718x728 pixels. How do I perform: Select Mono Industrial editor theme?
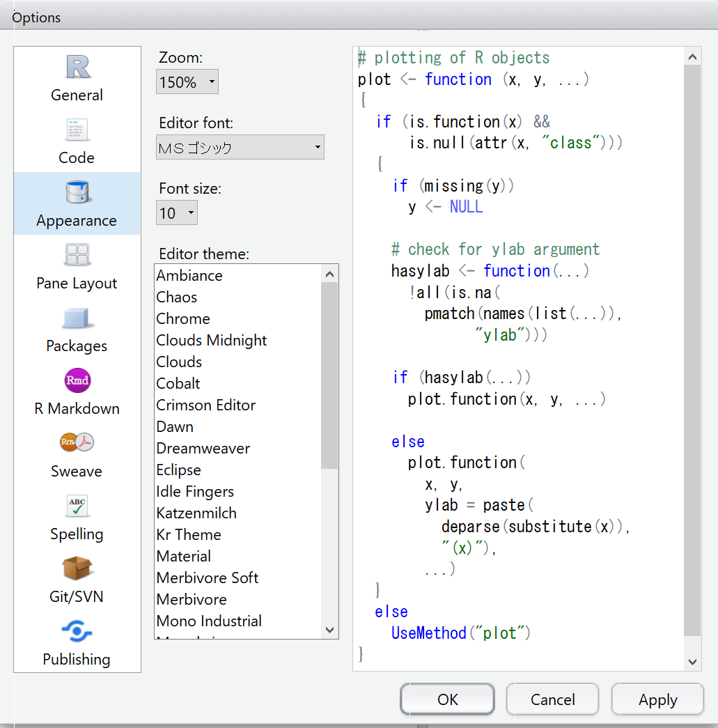(237, 621)
